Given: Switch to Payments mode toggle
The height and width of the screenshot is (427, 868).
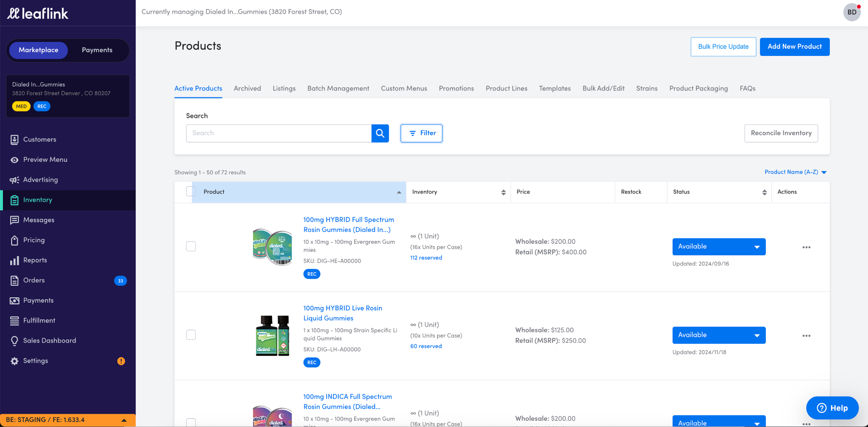Looking at the screenshot, I should [x=97, y=50].
